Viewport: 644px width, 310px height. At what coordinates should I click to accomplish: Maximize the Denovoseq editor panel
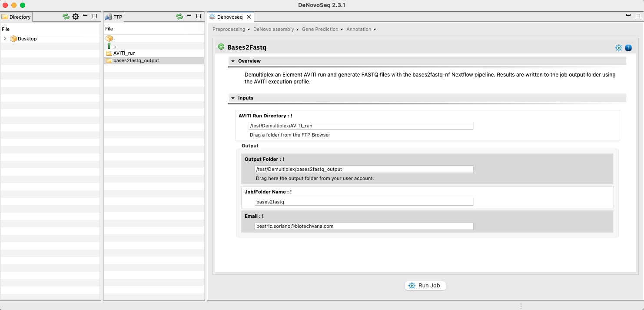[637, 16]
